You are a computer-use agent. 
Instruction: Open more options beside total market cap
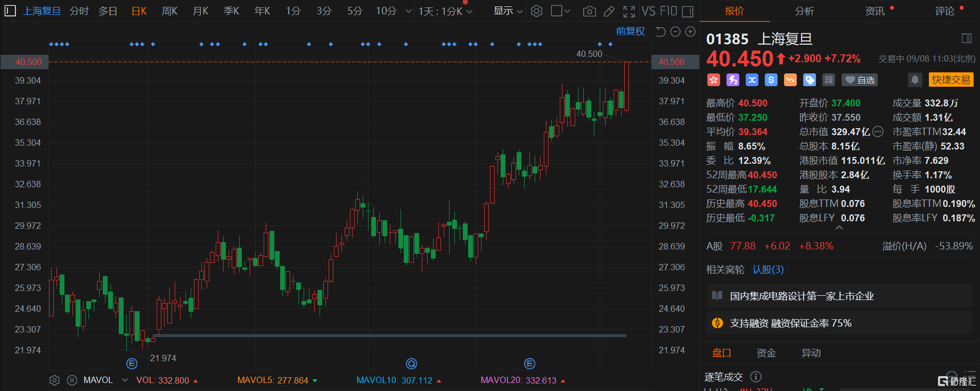click(878, 131)
